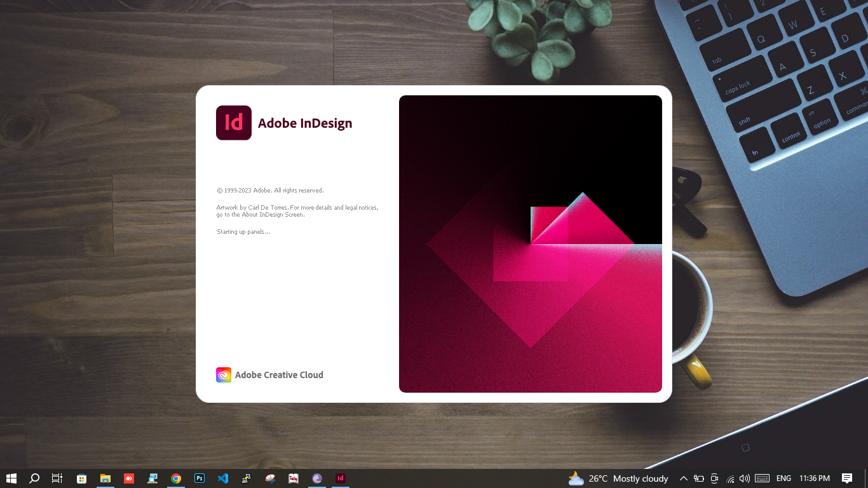Switch input language ENG indicator

point(783,478)
